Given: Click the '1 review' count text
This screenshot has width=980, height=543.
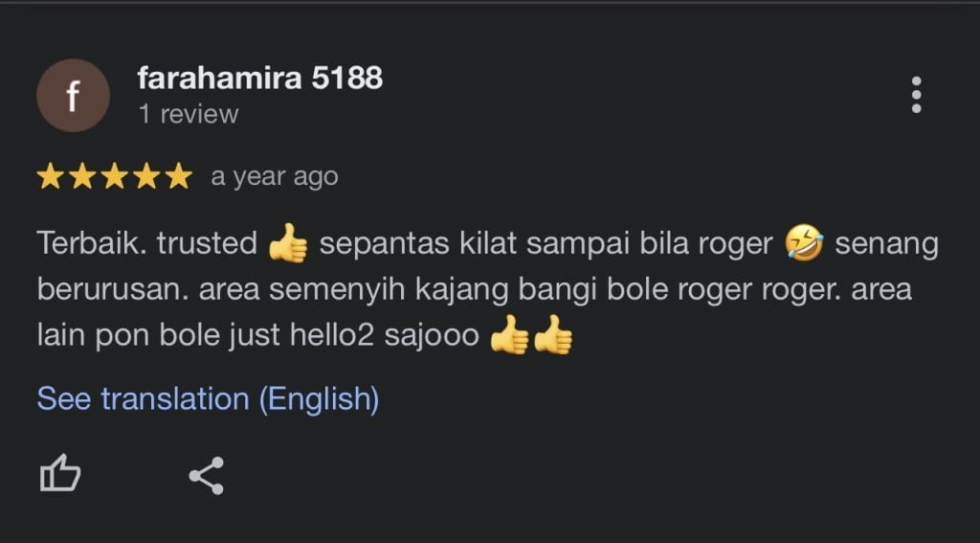Looking at the screenshot, I should [188, 114].
